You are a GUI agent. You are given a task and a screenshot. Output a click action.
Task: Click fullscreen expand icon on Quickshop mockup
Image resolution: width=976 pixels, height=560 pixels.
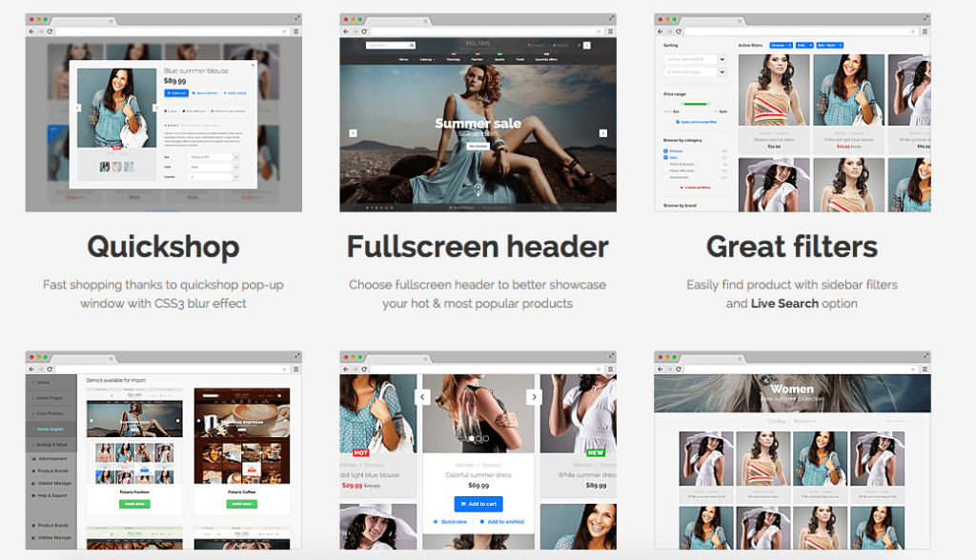[x=297, y=18]
